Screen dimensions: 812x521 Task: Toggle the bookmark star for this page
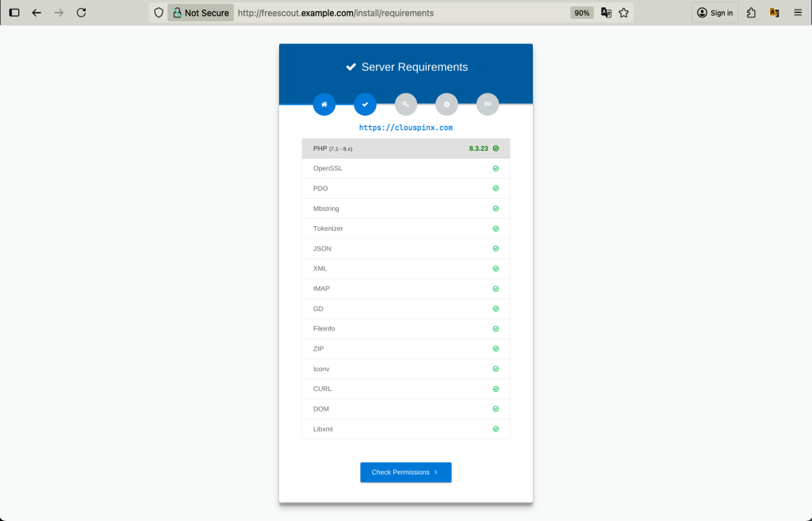pyautogui.click(x=623, y=12)
